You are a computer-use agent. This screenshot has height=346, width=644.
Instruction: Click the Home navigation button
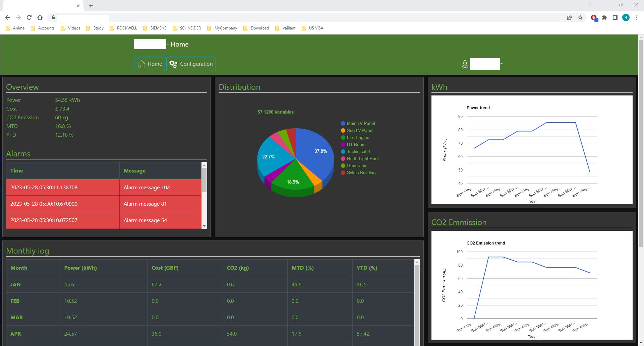point(150,64)
